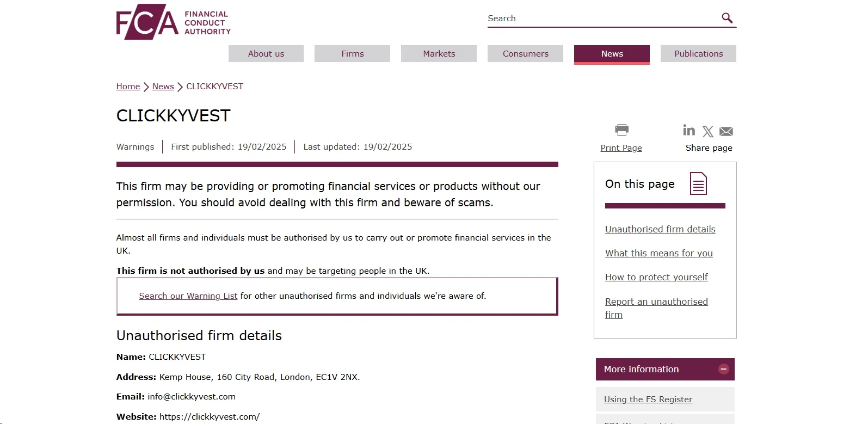Open the Publications menu
This screenshot has height=424, width=868.
[x=699, y=53]
